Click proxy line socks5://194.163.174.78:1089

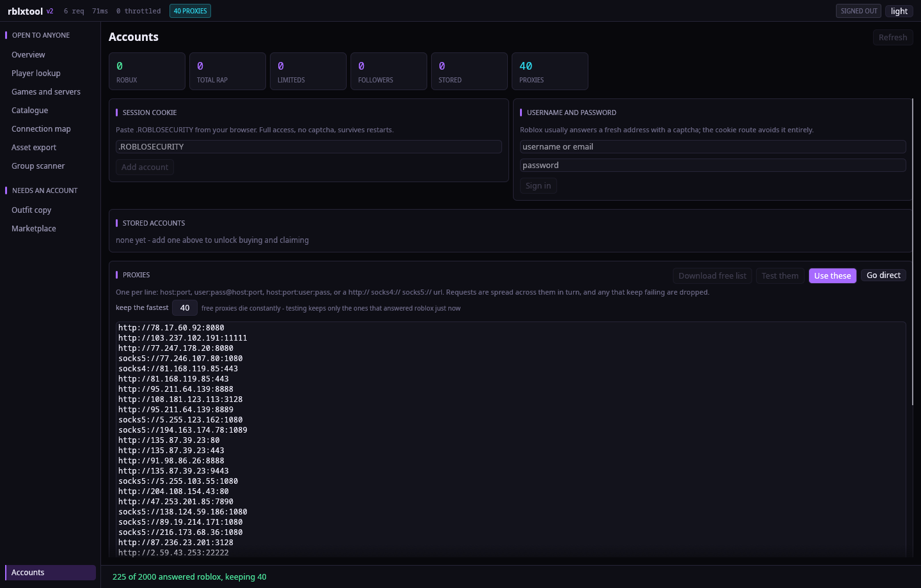183,430
